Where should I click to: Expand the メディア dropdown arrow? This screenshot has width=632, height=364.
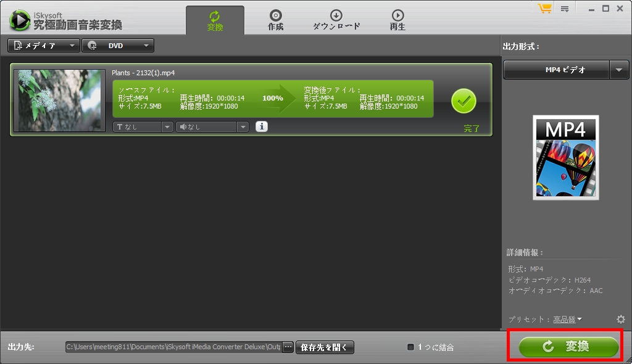click(x=72, y=46)
